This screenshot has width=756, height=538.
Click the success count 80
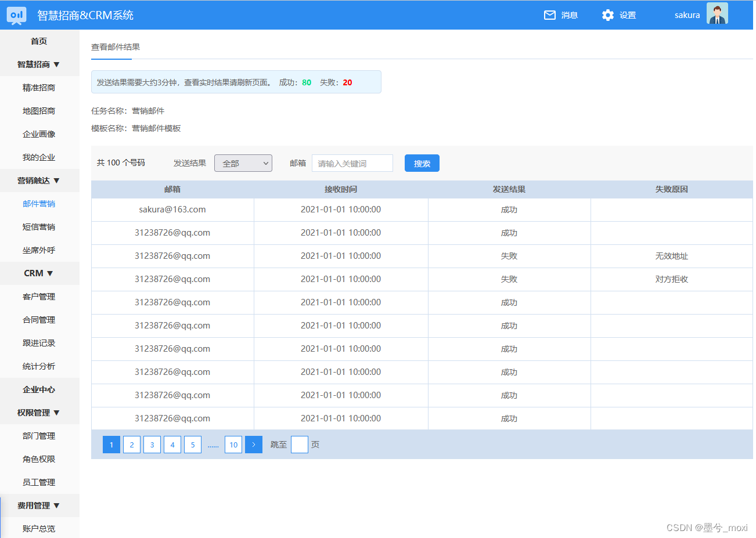tap(307, 82)
